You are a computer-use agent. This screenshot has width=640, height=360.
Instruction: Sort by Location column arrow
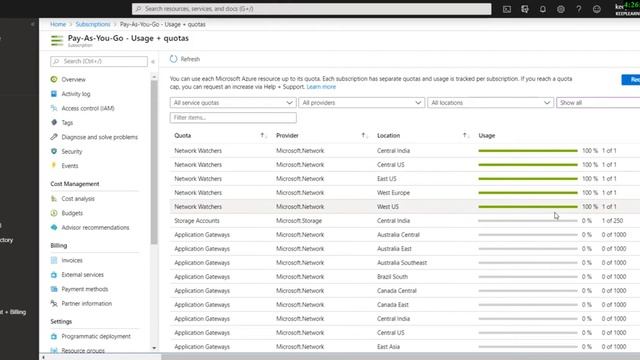coord(465,136)
